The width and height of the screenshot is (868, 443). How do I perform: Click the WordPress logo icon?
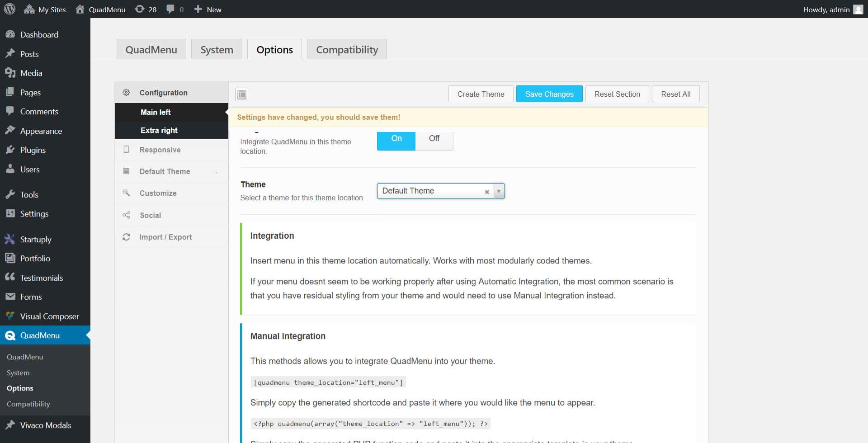point(9,9)
